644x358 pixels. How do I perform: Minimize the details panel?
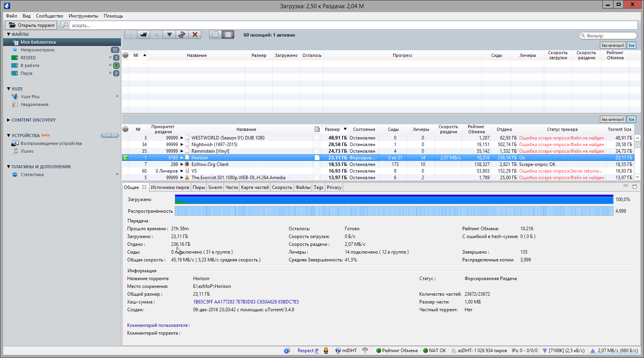626,187
